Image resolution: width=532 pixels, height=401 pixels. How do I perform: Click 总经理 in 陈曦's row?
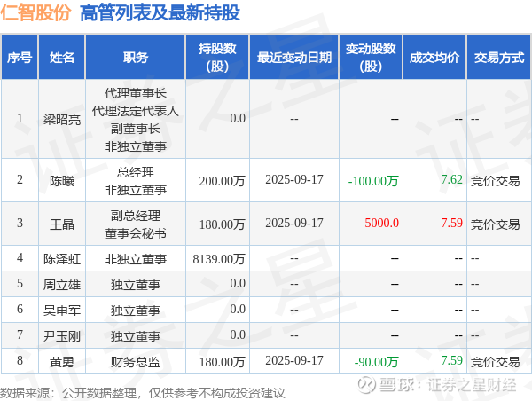coord(136,172)
